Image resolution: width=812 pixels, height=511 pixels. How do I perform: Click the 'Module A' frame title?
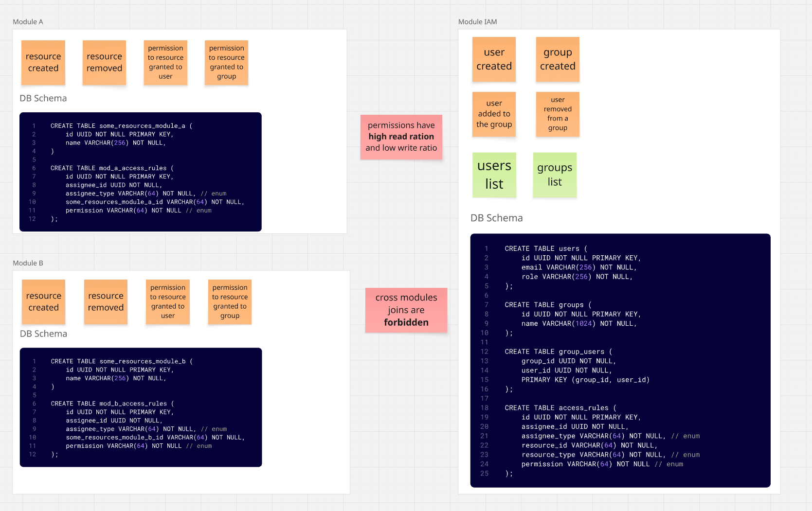[28, 22]
